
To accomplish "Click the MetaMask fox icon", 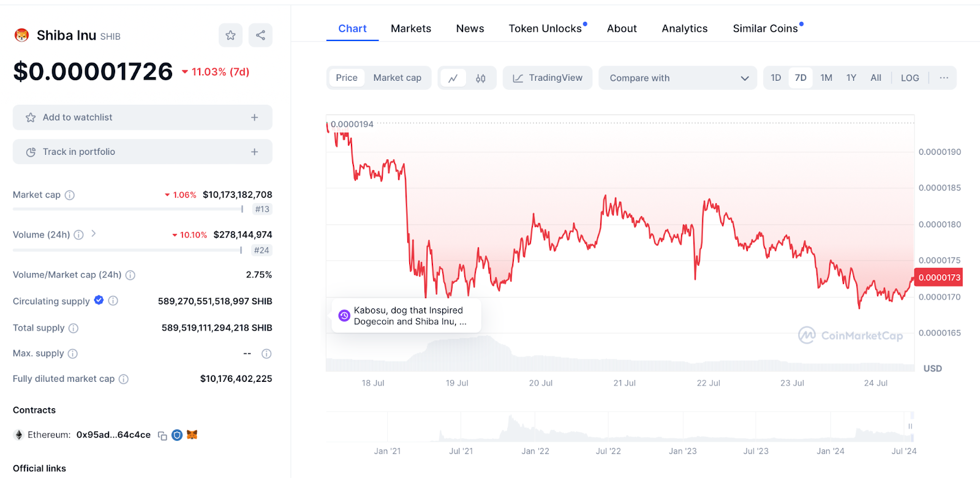I will [192, 435].
